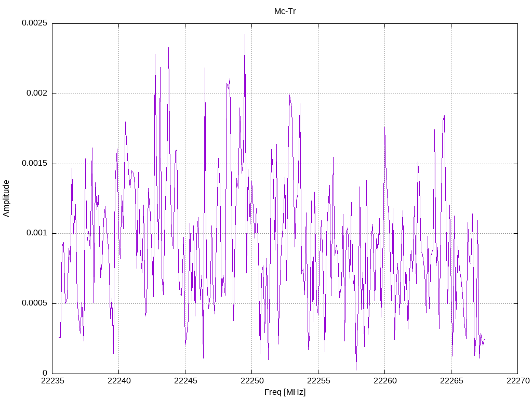Screen dimensions: 532x399
Task: Click the 22240 x-axis tick label
Action: [119, 381]
